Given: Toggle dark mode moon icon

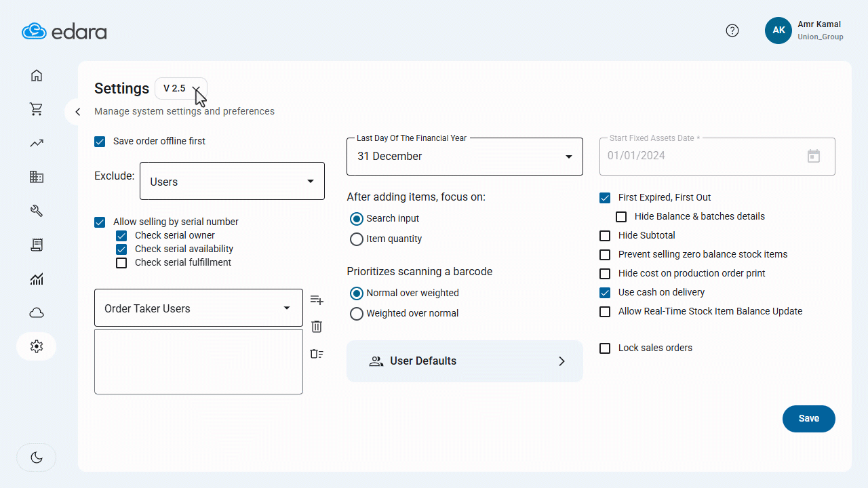Looking at the screenshot, I should pos(37,457).
